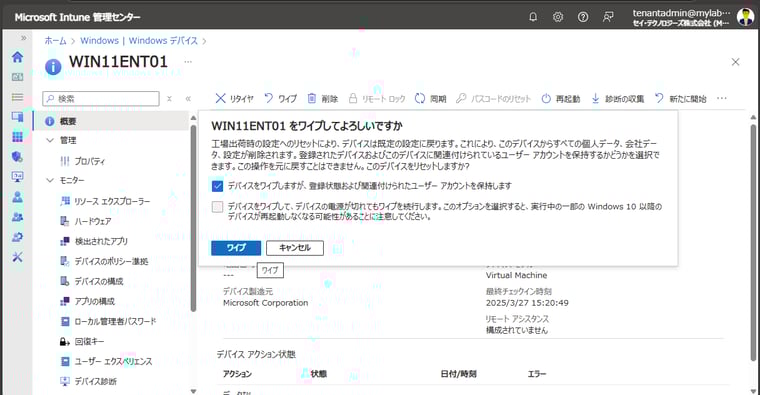
Task: Click the 状態 column header
Action: (x=318, y=374)
